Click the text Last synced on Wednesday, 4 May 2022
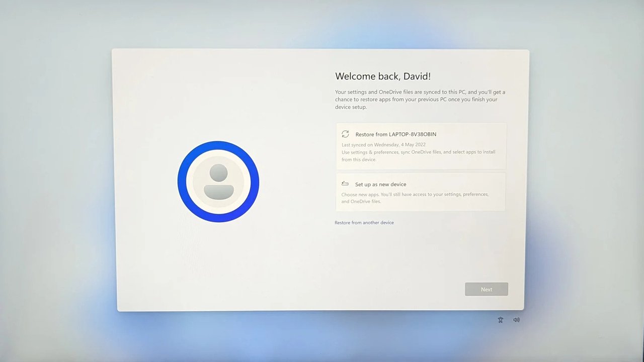The image size is (644, 362). tap(383, 145)
